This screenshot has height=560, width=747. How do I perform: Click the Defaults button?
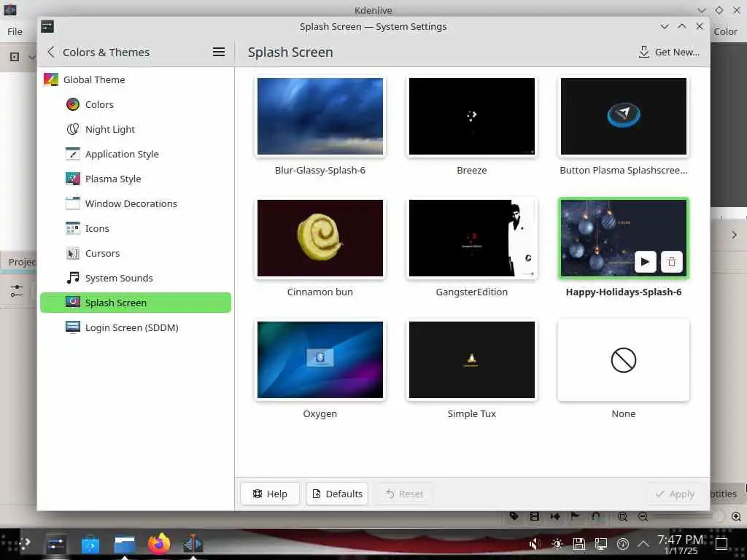[x=337, y=494]
